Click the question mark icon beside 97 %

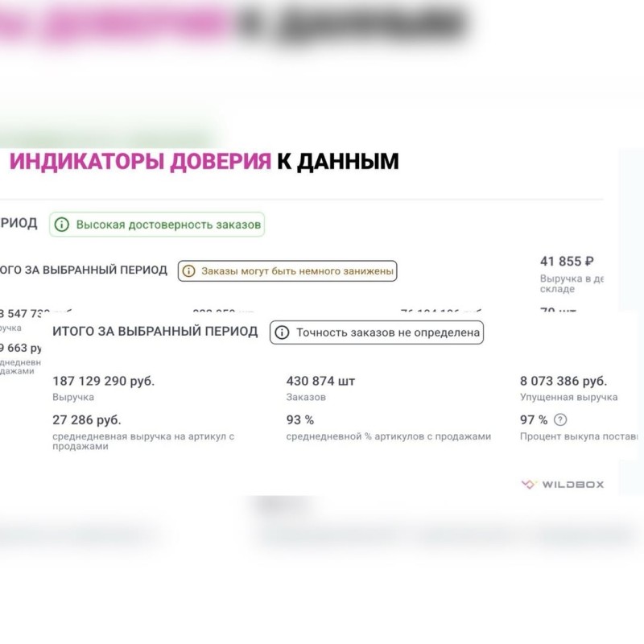560,419
